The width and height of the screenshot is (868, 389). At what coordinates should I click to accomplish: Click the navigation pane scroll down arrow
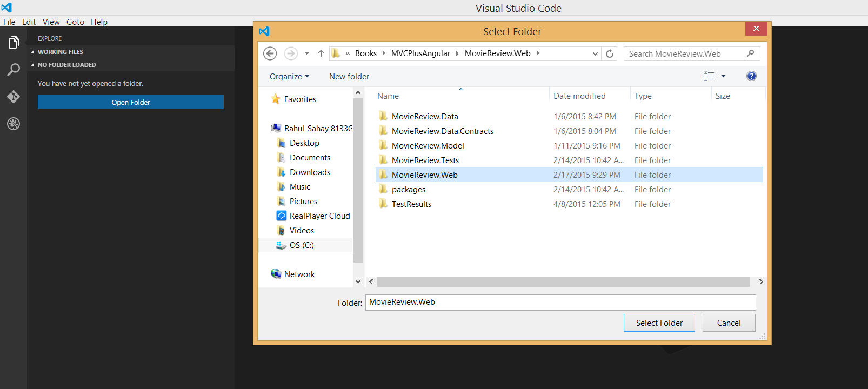[358, 281]
